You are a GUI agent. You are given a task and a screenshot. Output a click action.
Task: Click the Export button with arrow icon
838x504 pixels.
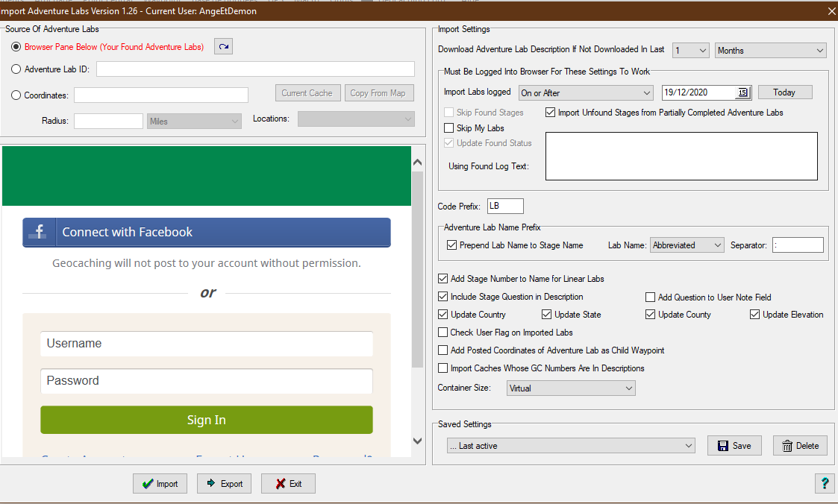[x=224, y=484]
